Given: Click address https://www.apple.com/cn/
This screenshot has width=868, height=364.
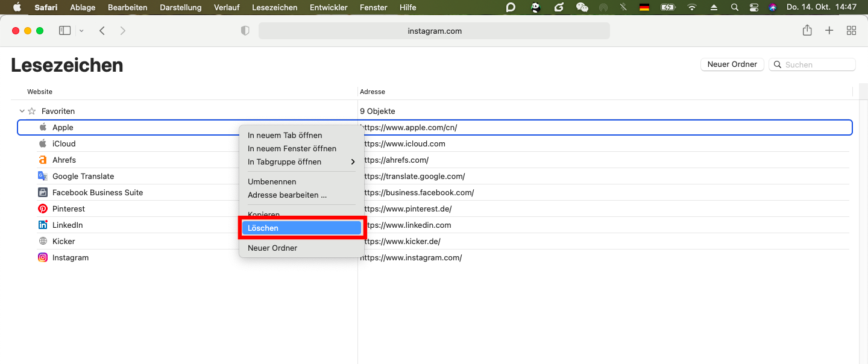Looking at the screenshot, I should click(x=409, y=127).
